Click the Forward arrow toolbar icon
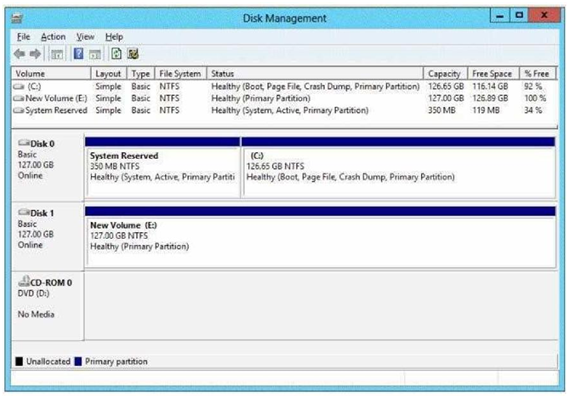This screenshot has width=569, height=398. tap(35, 54)
